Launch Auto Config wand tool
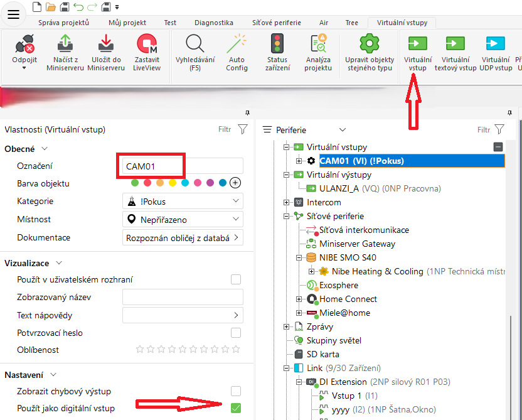 [x=237, y=46]
